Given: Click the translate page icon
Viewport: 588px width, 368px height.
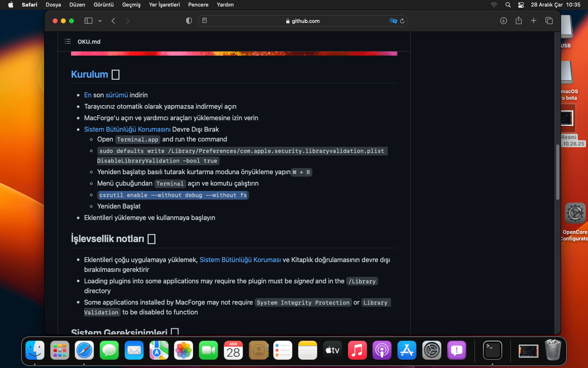Looking at the screenshot, I should [393, 21].
